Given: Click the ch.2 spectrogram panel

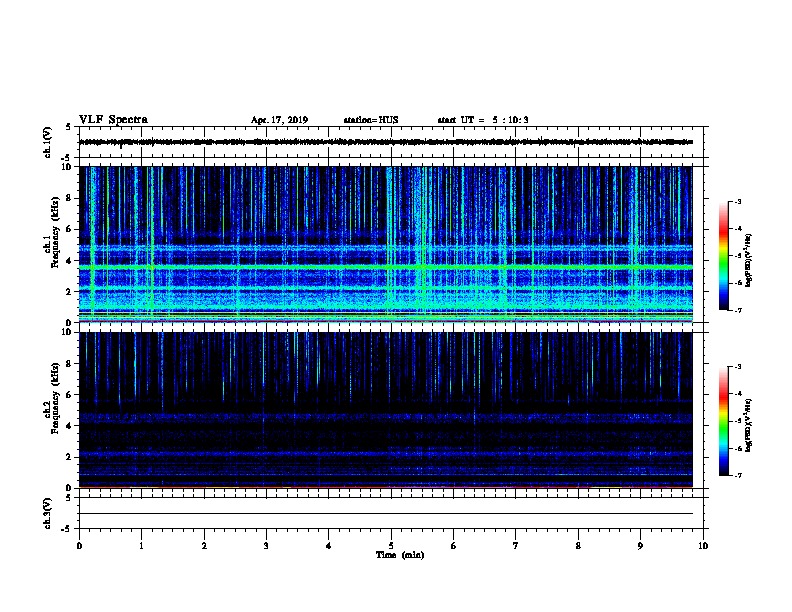Looking at the screenshot, I should [386, 410].
